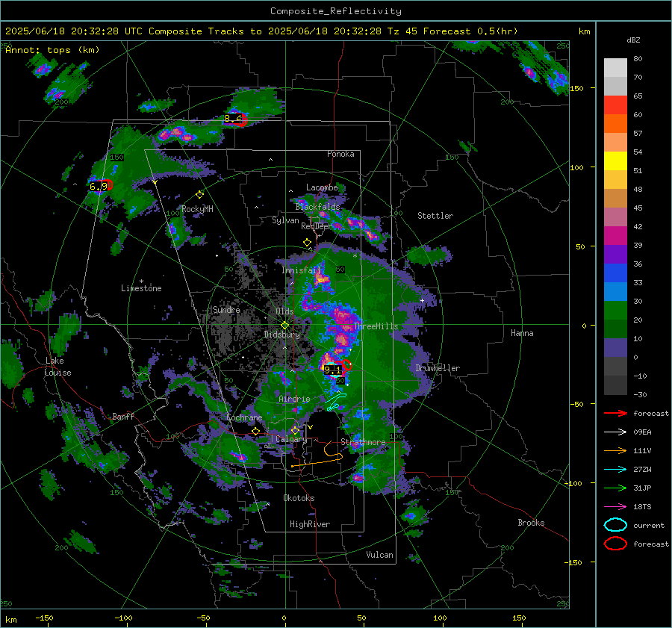Click the dark gray -10 dBZ swatch
This screenshot has height=628, width=672.
point(615,385)
